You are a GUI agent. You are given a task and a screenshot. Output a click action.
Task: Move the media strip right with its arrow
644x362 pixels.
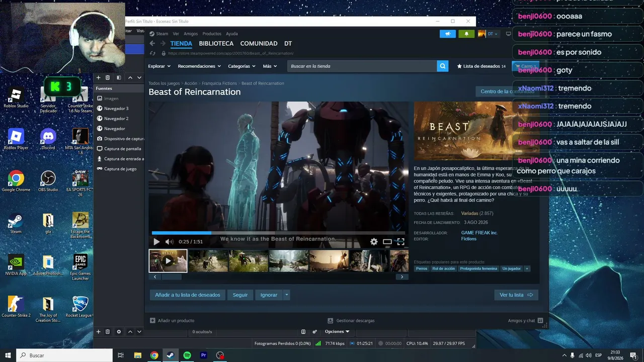click(402, 277)
